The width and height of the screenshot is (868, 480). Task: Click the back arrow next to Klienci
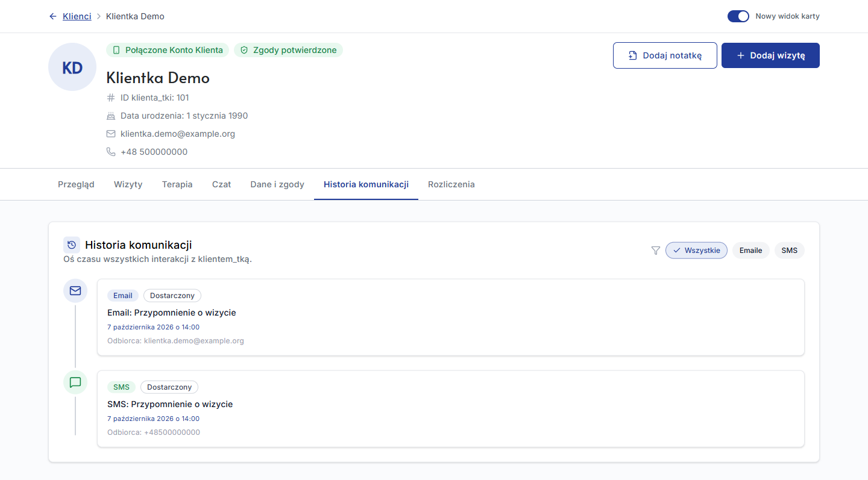53,16
